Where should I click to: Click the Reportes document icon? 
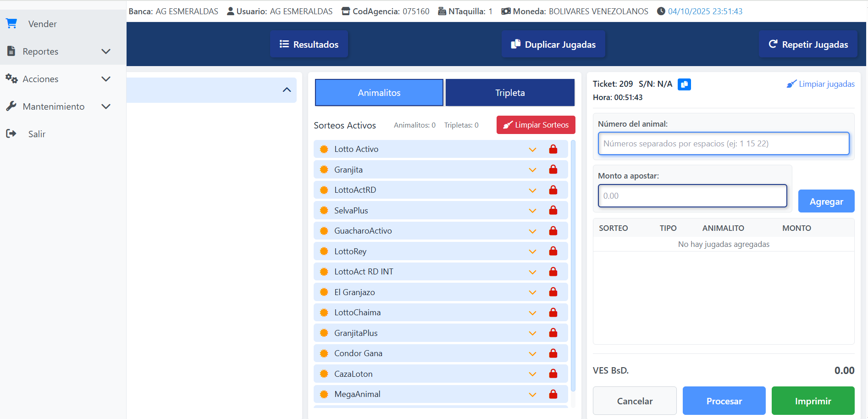coord(11,51)
